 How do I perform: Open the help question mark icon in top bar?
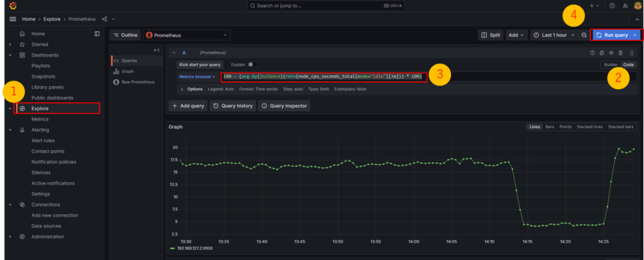612,6
